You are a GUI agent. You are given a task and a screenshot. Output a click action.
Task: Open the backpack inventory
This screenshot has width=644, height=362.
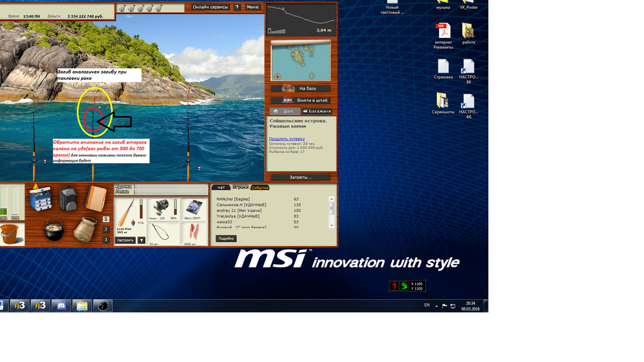69,200
